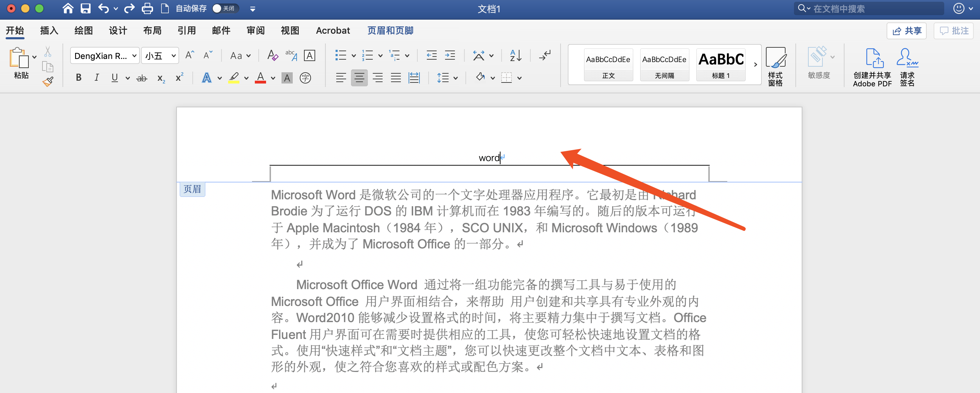This screenshot has height=393, width=980.
Task: Center align text
Action: coord(359,78)
